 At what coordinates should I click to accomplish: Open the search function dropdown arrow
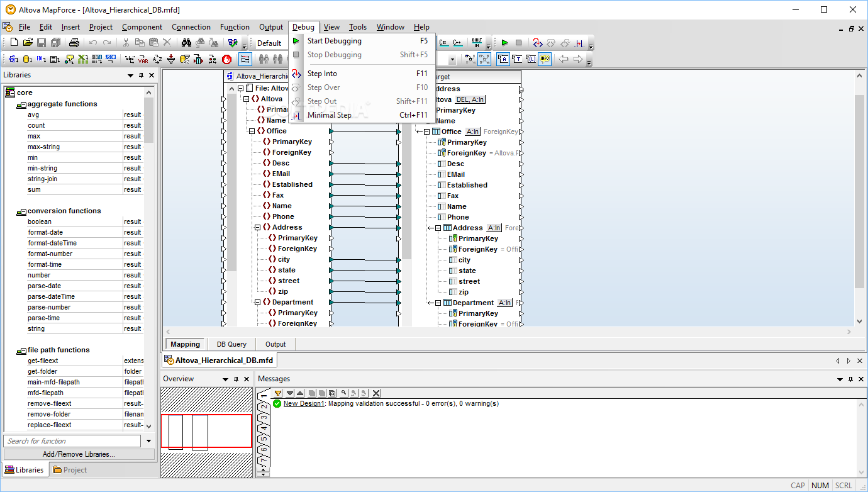pos(149,441)
